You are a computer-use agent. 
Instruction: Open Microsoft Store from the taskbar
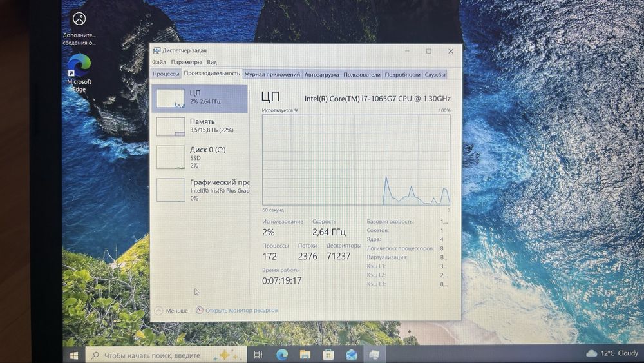328,355
